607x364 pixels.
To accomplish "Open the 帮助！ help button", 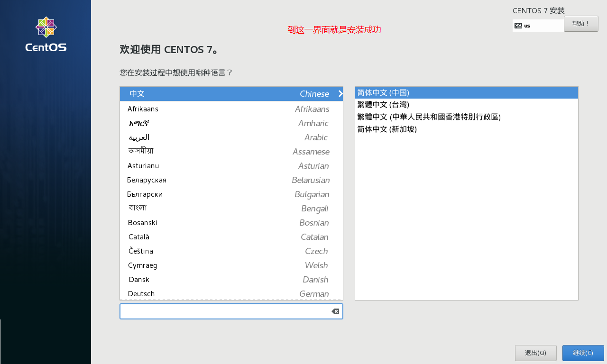I will coord(581,23).
